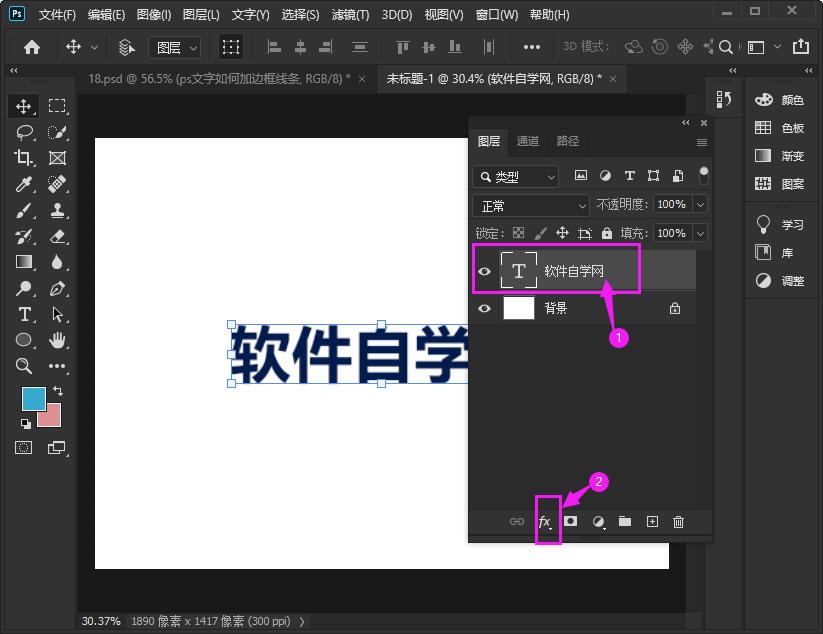
Task: Open status bar info arrow
Action: [302, 621]
